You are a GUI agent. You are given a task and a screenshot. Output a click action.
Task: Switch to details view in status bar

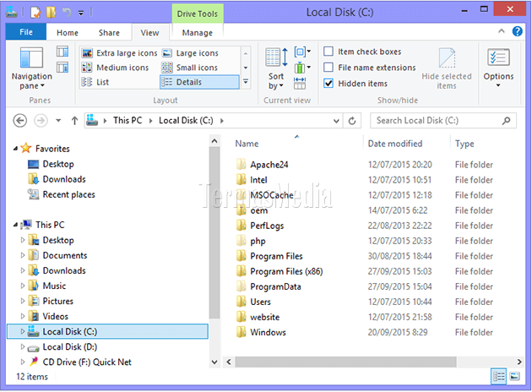tap(499, 377)
